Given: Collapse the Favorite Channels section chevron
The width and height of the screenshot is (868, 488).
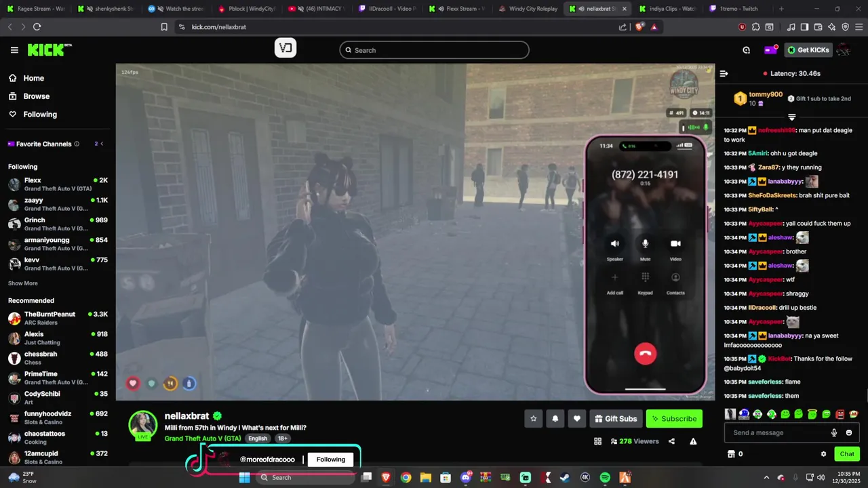Looking at the screenshot, I should click(102, 144).
